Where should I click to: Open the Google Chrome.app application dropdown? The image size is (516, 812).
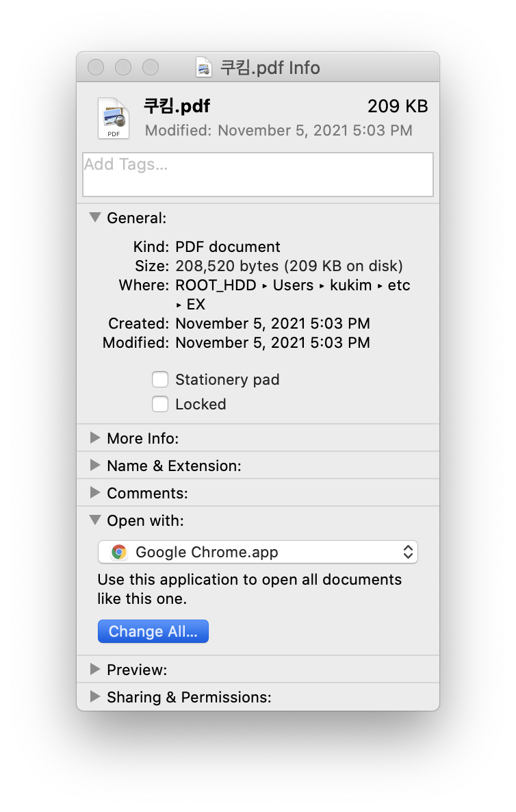pos(258,552)
